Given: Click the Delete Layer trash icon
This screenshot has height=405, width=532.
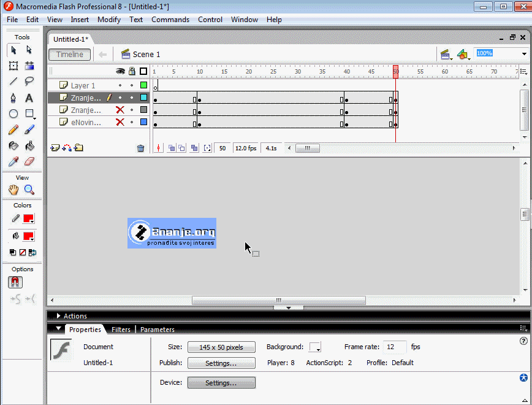Looking at the screenshot, I should pos(140,148).
